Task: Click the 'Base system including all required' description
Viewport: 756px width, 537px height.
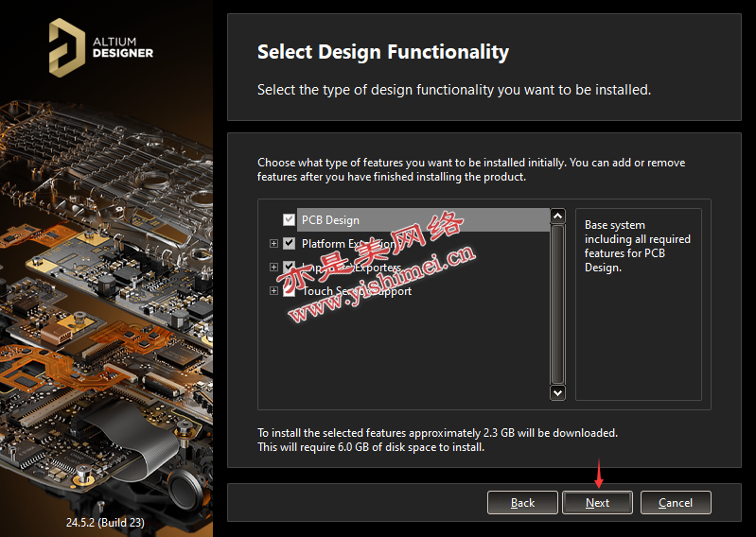Action: [x=638, y=246]
